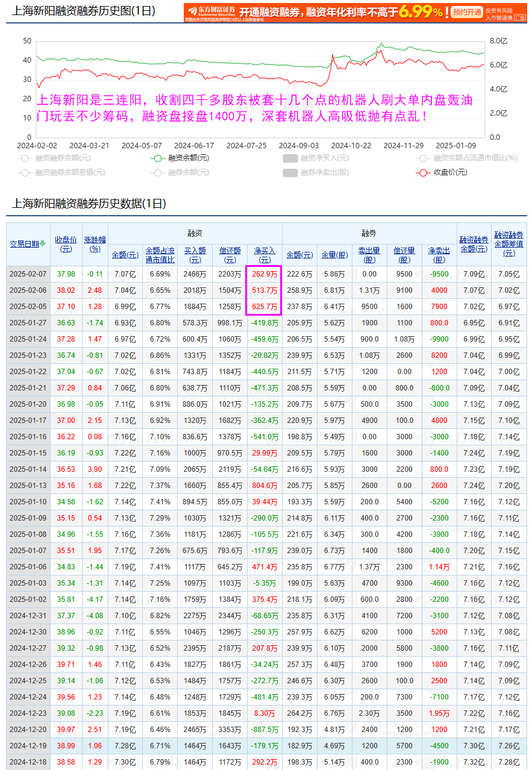
Task: Toggle the 融资融券余额差值(元) legend series
Action: [61, 172]
